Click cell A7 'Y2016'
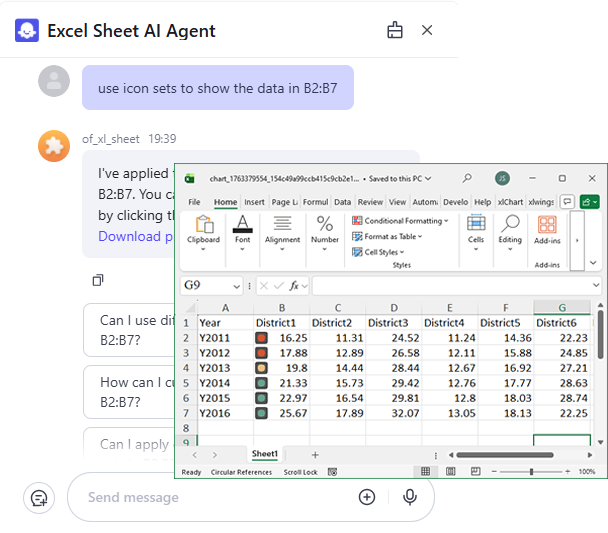The width and height of the screenshot is (608, 533). [225, 413]
